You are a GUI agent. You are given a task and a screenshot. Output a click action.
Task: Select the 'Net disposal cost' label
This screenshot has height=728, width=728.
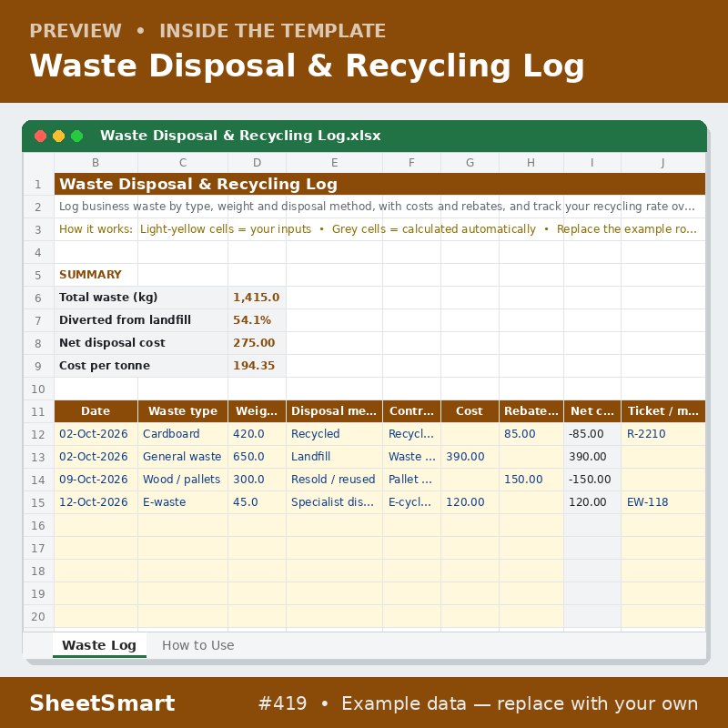point(141,343)
